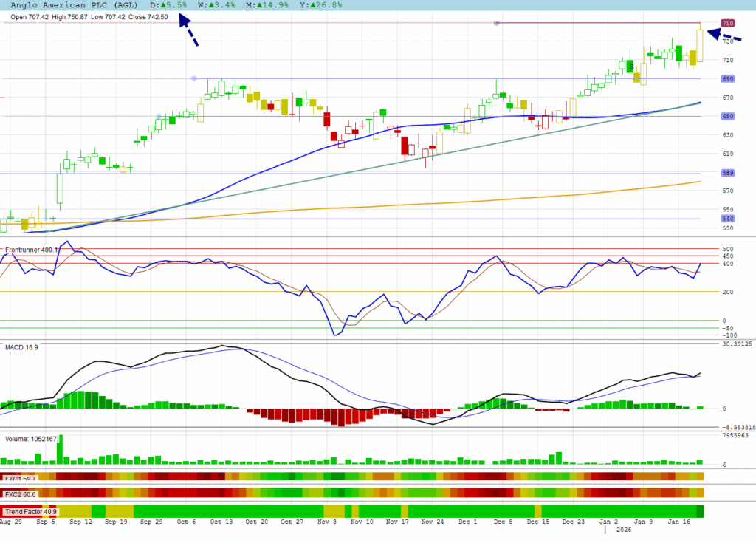This screenshot has width=756, height=543.
Task: Click the 589 price level tag
Action: coord(727,174)
